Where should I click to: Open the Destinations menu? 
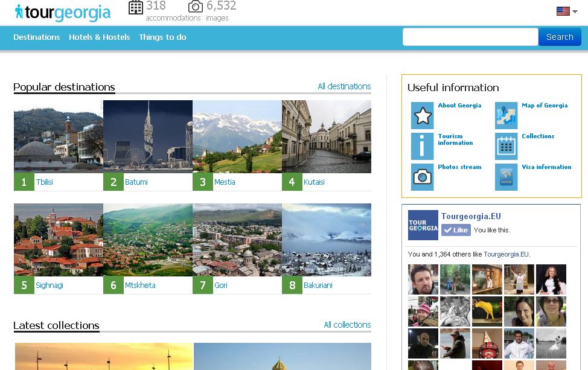coord(37,37)
